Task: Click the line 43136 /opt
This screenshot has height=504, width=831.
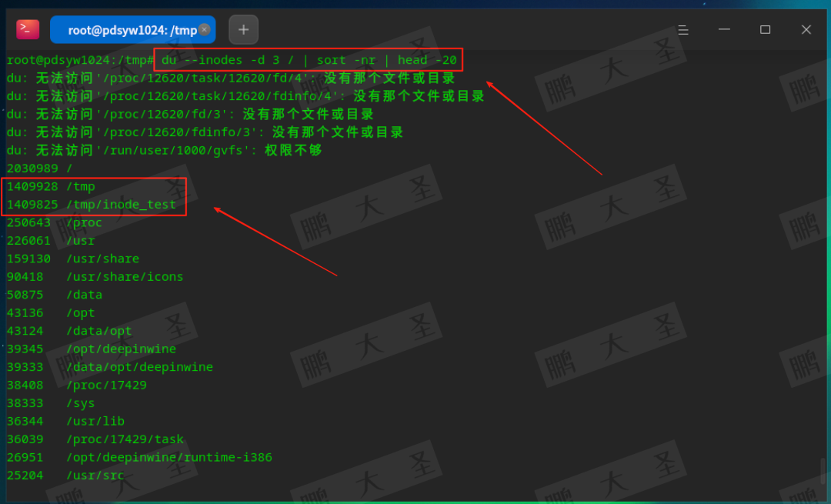Action: click(x=51, y=312)
